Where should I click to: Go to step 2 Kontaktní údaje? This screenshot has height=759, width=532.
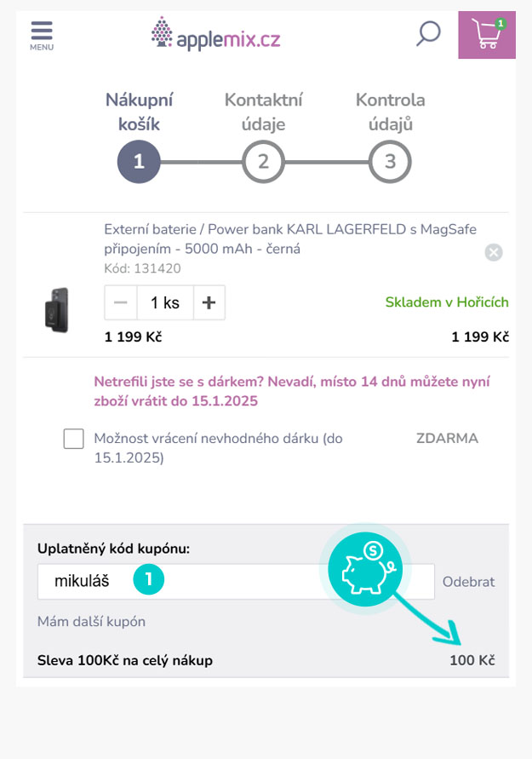(x=263, y=162)
